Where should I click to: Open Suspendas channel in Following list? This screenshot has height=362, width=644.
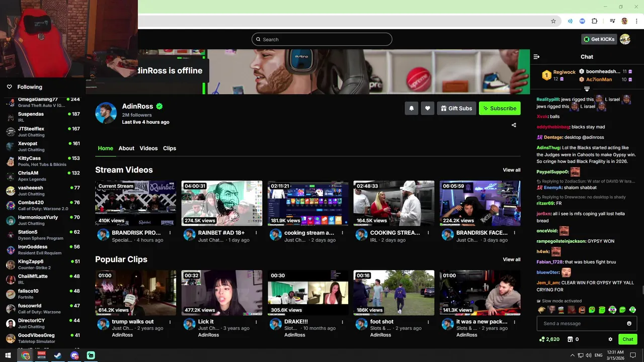point(43,117)
